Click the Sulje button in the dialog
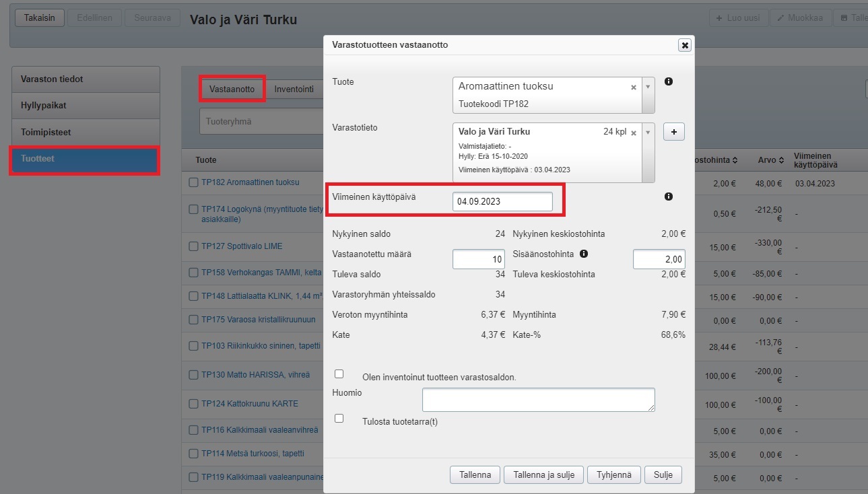868x494 pixels. (663, 474)
